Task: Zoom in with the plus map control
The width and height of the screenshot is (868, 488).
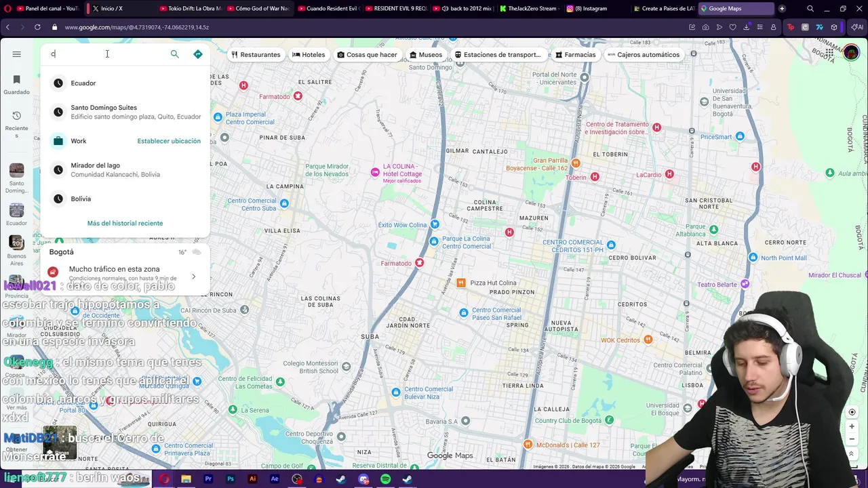Action: pyautogui.click(x=852, y=427)
